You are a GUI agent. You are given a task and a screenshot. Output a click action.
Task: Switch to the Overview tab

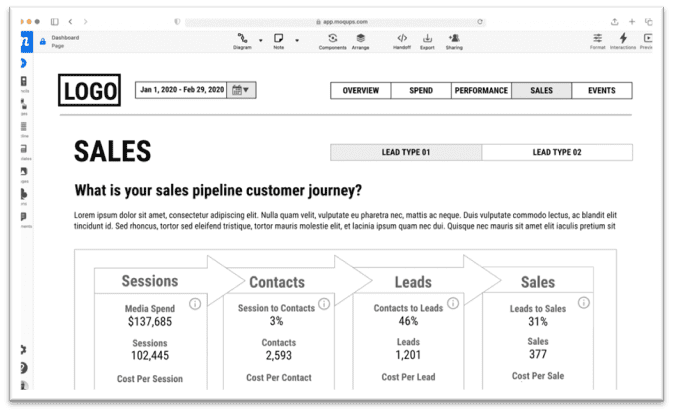pyautogui.click(x=360, y=91)
